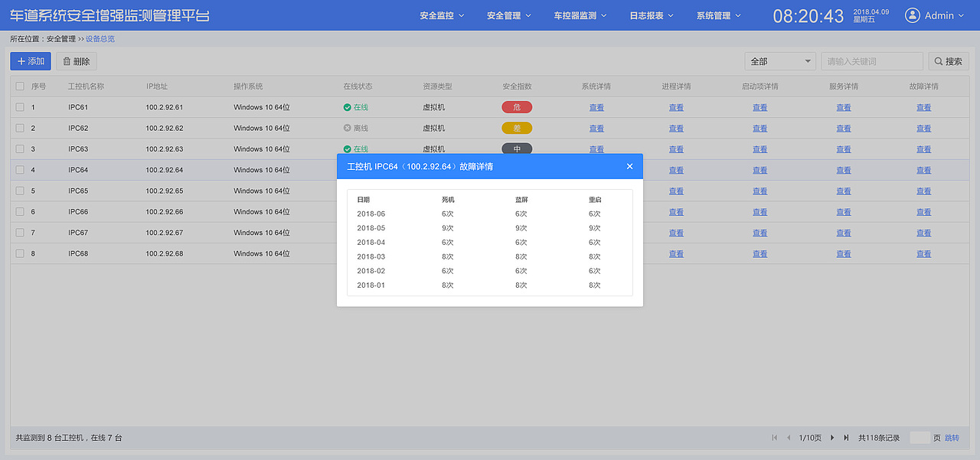Click the 设备总览 breadcrumb link
Image resolution: width=980 pixels, height=460 pixels.
click(x=100, y=39)
